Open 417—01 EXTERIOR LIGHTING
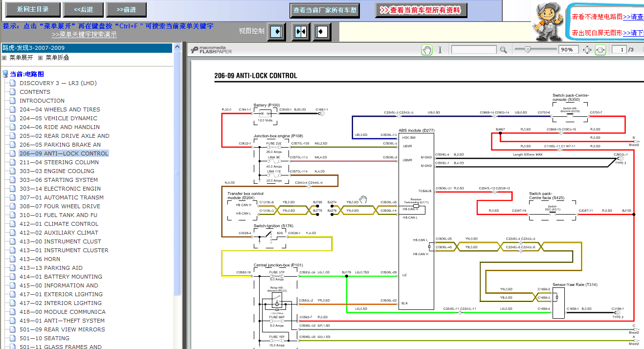The width and height of the screenshot is (644, 349). [x=61, y=294]
